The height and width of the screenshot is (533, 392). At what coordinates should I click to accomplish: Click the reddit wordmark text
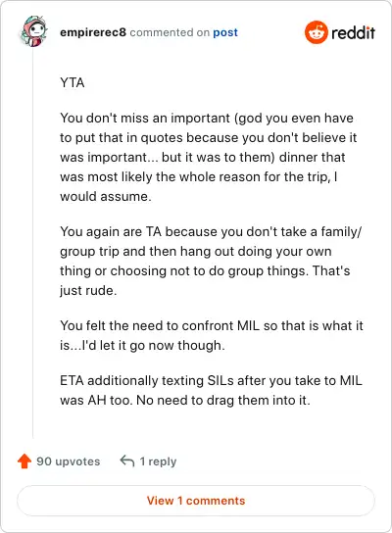(353, 32)
